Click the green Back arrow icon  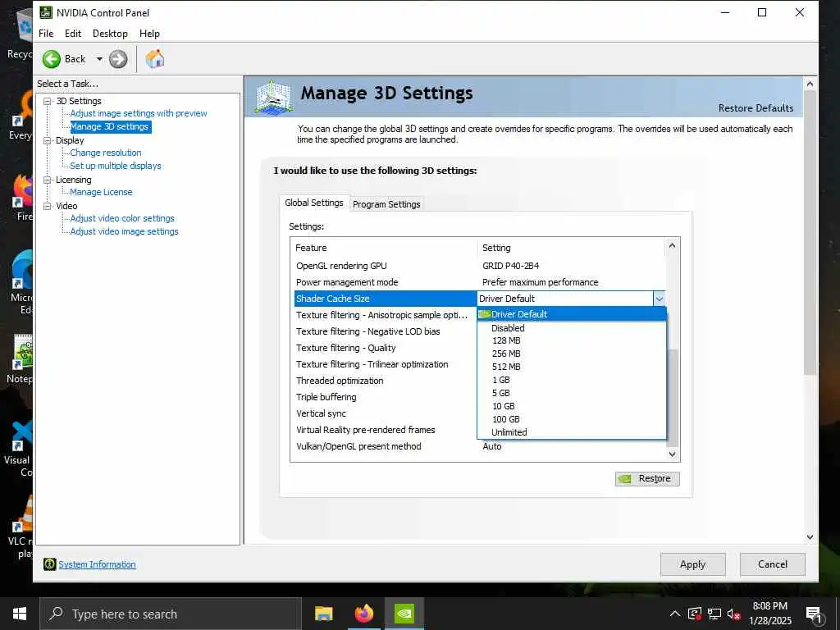(x=52, y=59)
